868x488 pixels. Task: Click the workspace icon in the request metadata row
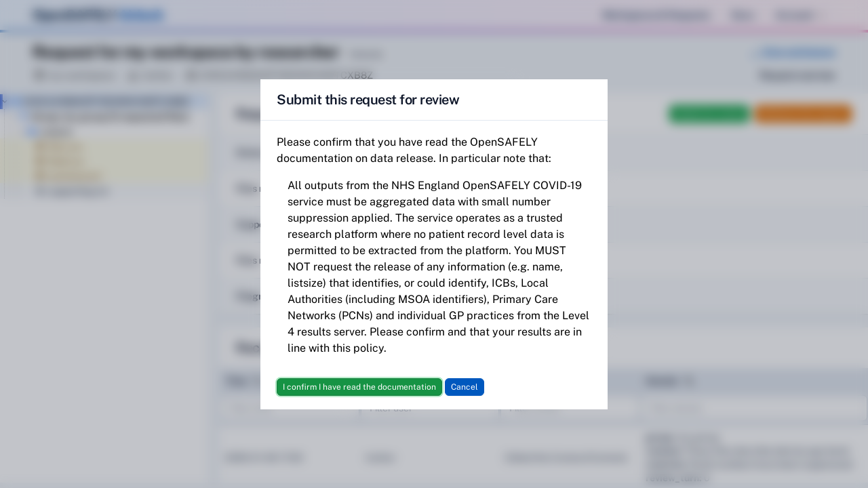point(39,75)
